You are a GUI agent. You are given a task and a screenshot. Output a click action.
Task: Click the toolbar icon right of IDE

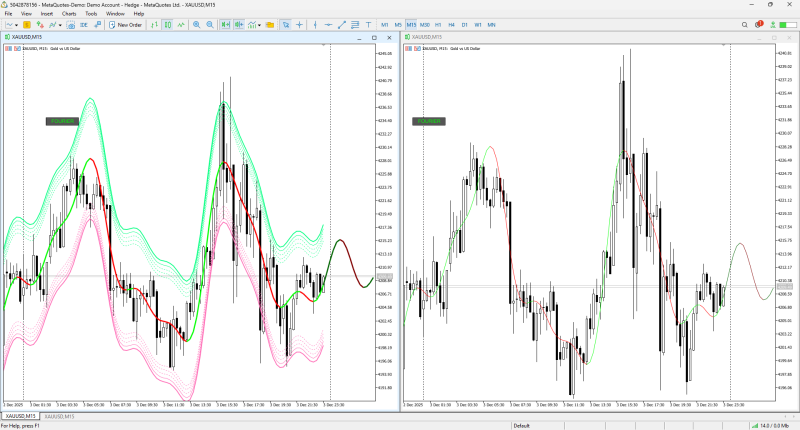tap(97, 24)
